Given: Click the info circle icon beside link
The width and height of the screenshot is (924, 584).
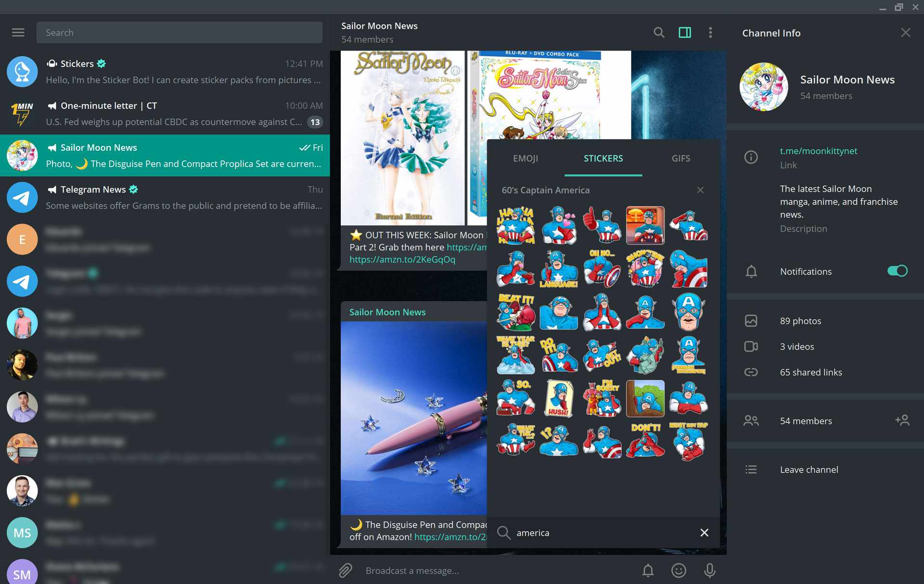Looking at the screenshot, I should [751, 157].
